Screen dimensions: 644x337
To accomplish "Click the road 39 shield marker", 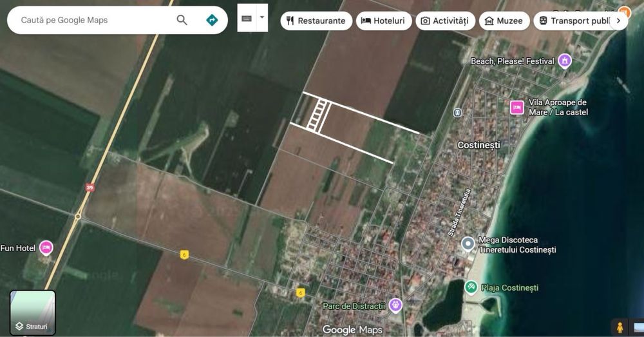I will [90, 188].
